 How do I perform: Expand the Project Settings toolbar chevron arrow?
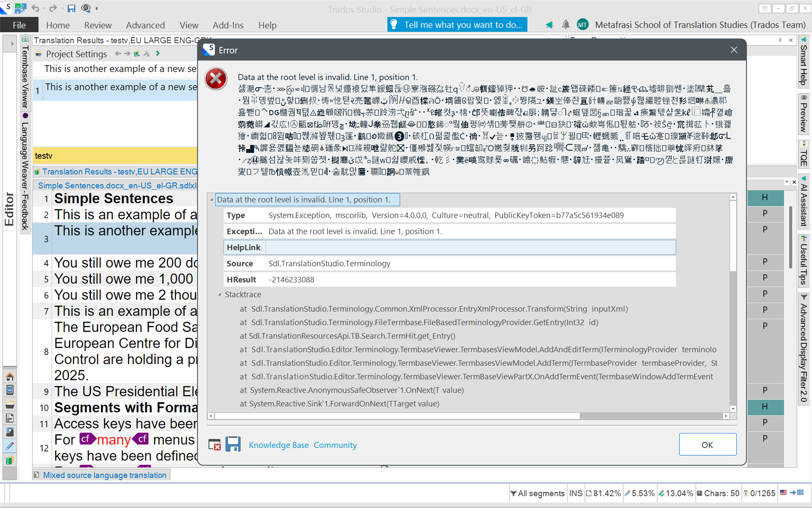pyautogui.click(x=157, y=53)
